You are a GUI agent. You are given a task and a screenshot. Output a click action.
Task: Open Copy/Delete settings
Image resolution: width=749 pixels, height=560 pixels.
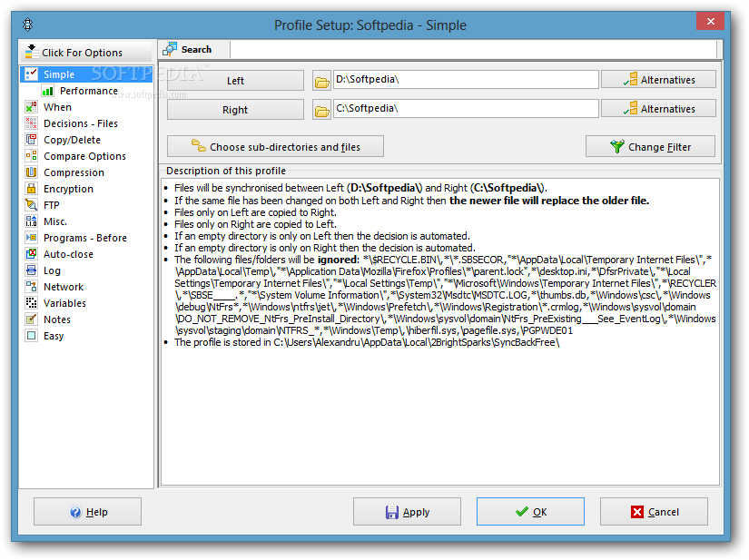(x=72, y=140)
